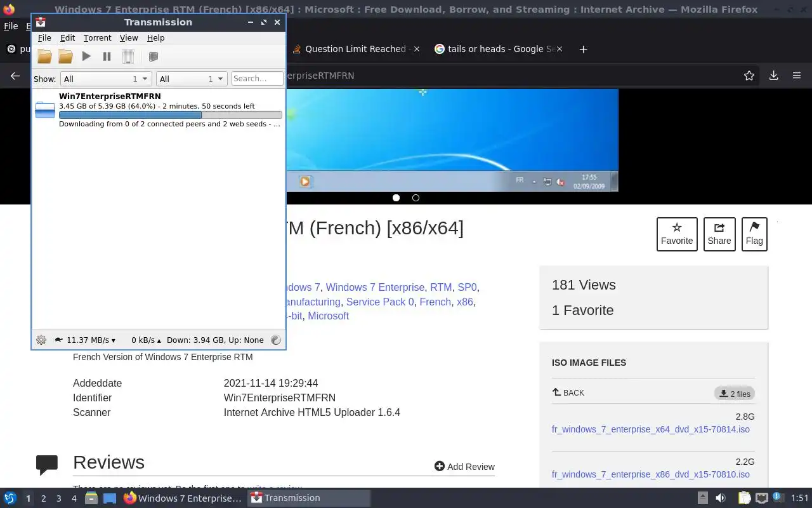Click the Microsoft tag link
This screenshot has height=508, width=812.
click(328, 316)
